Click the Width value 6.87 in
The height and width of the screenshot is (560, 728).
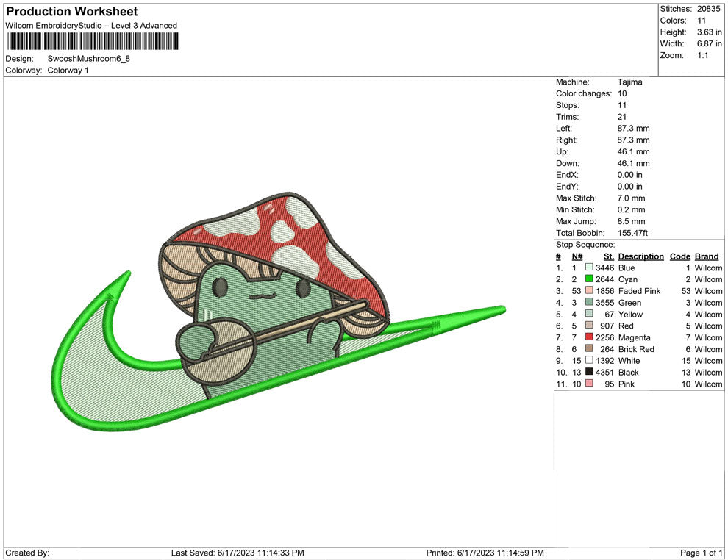(x=709, y=43)
